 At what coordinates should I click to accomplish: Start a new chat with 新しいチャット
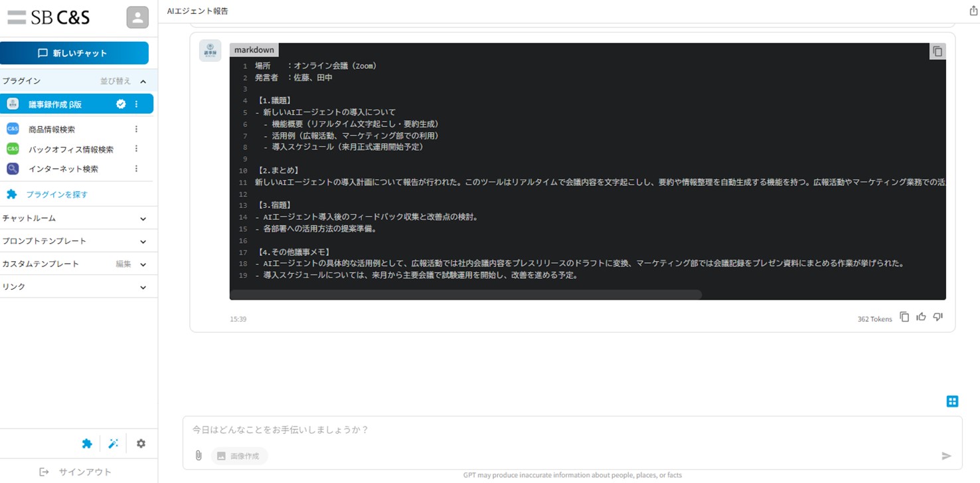74,53
